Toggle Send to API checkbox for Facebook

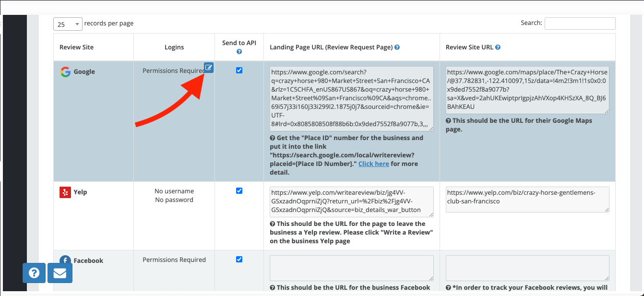click(x=239, y=260)
